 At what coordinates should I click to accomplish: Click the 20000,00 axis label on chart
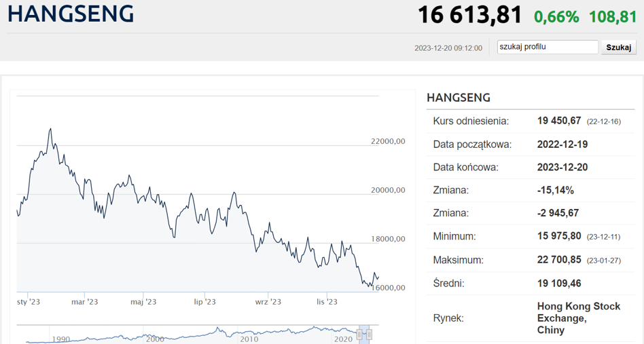[388, 190]
